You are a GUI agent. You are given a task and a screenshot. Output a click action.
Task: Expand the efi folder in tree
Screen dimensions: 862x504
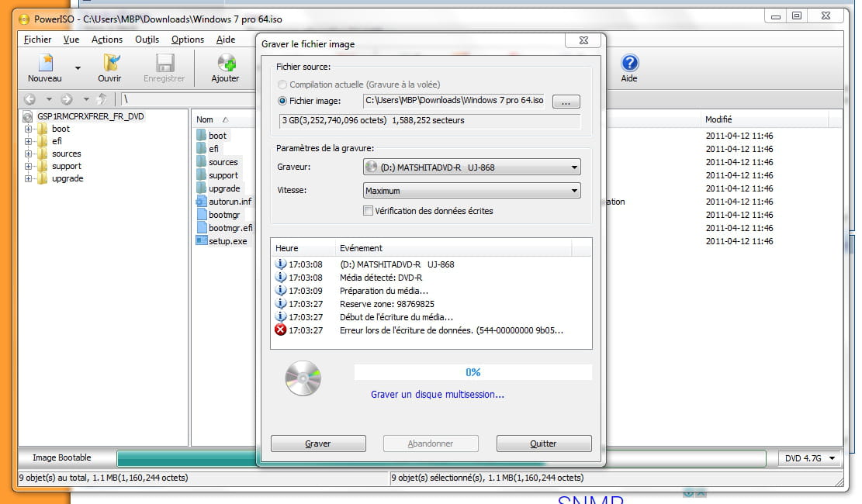28,141
